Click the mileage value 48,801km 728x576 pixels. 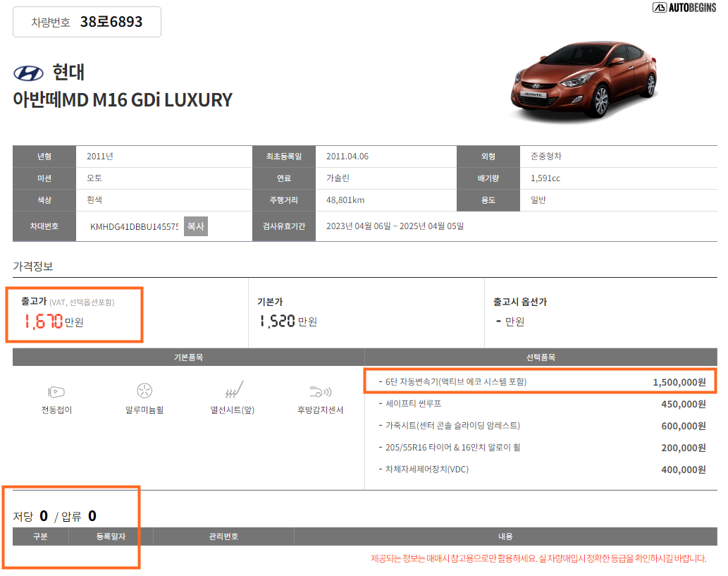pyautogui.click(x=345, y=200)
